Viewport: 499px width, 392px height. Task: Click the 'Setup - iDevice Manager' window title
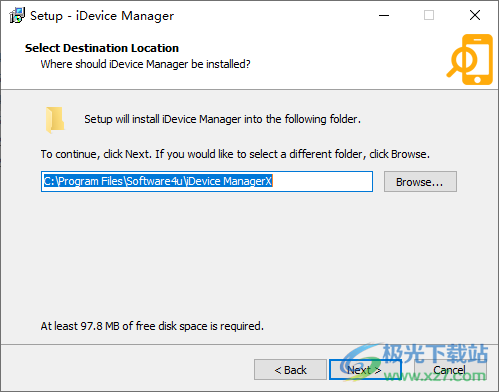click(102, 16)
